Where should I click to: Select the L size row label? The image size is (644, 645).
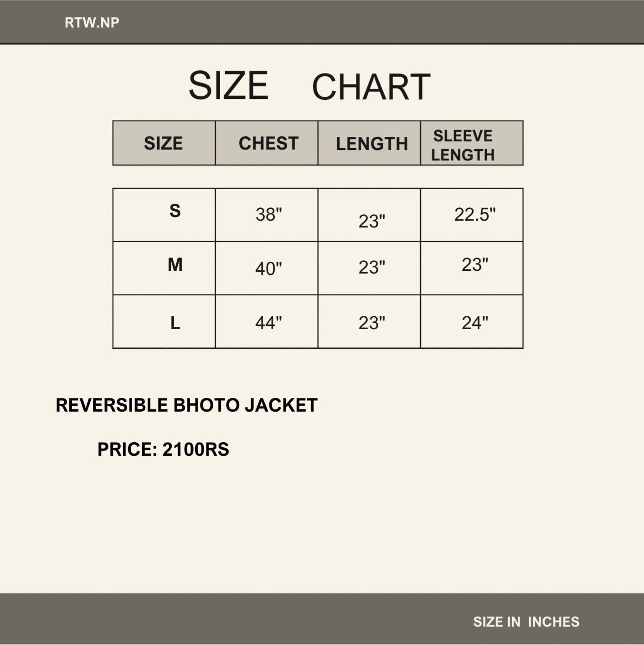[x=175, y=323]
